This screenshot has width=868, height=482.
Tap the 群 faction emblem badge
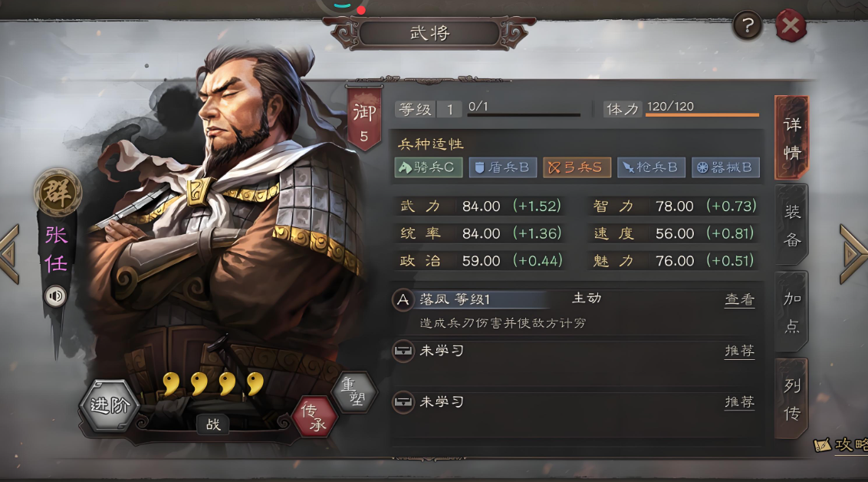[58, 192]
